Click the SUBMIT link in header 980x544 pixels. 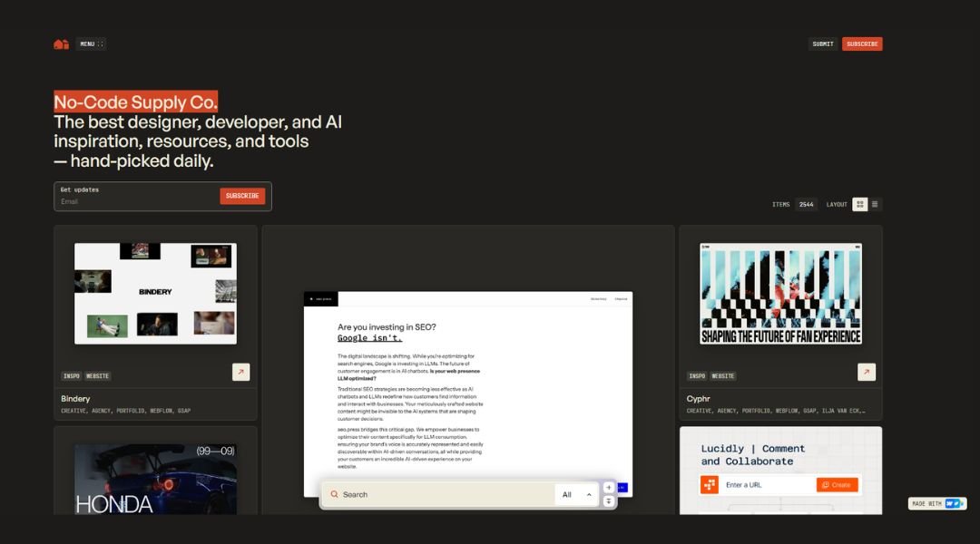[823, 44]
